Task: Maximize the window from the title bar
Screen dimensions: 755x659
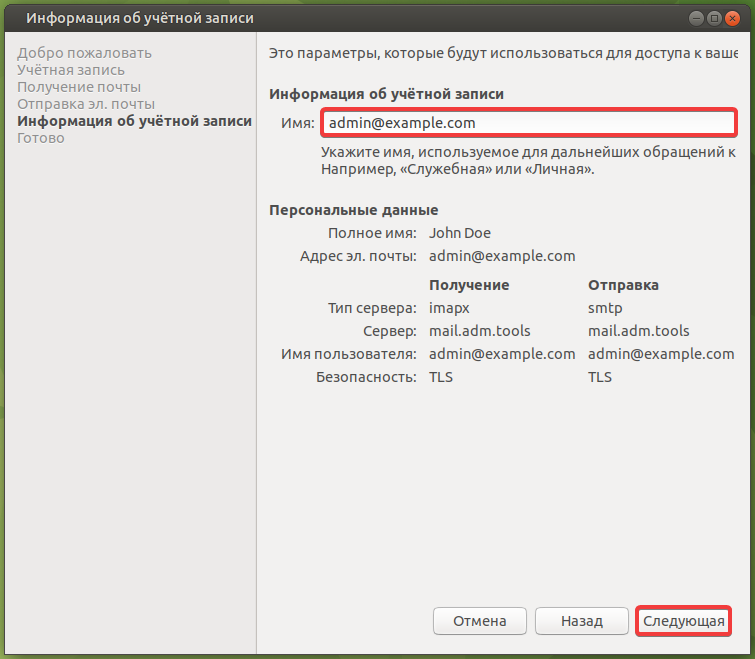Action: tap(715, 18)
